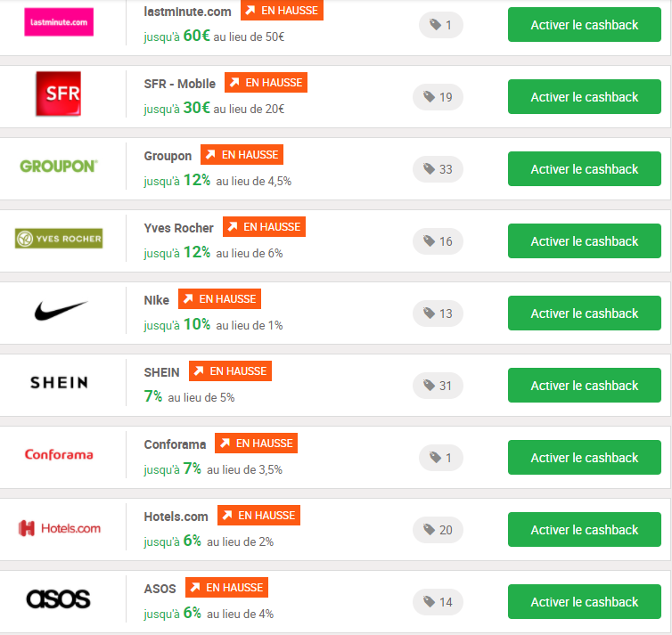The image size is (672, 635).
Task: Activate cashback for ASOS
Action: pos(585,601)
